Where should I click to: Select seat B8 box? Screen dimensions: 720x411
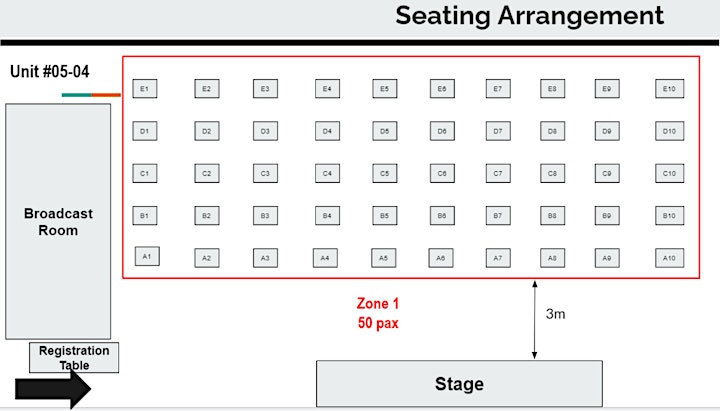pyautogui.click(x=552, y=216)
